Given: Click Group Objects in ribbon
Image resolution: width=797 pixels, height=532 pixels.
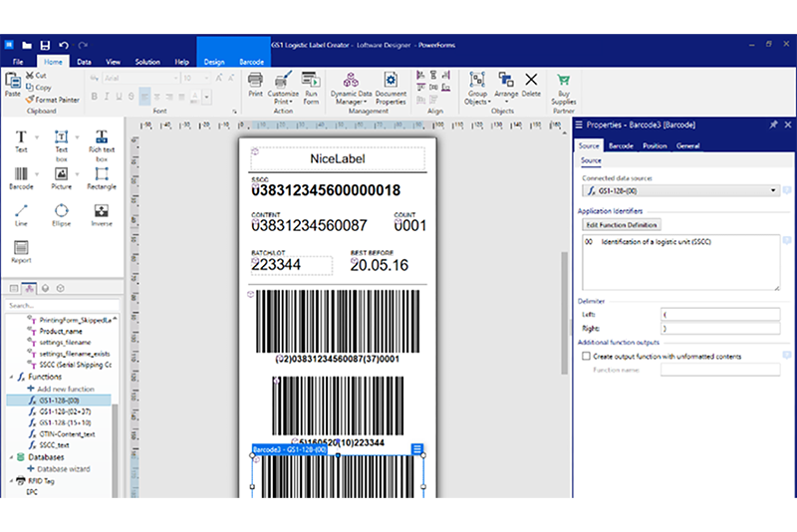Looking at the screenshot, I should (477, 88).
